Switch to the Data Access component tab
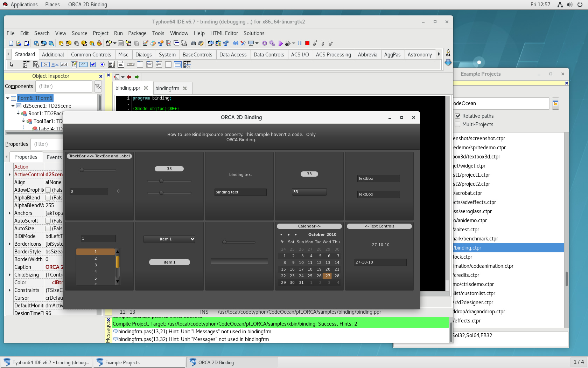 [233, 55]
